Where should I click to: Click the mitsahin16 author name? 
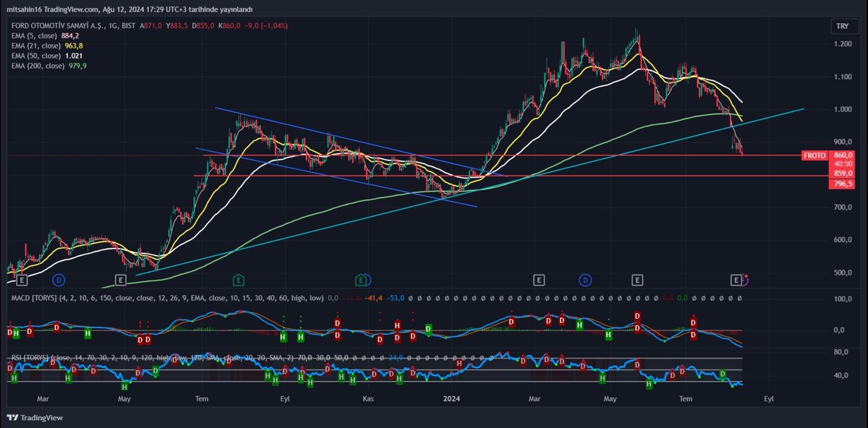point(24,8)
